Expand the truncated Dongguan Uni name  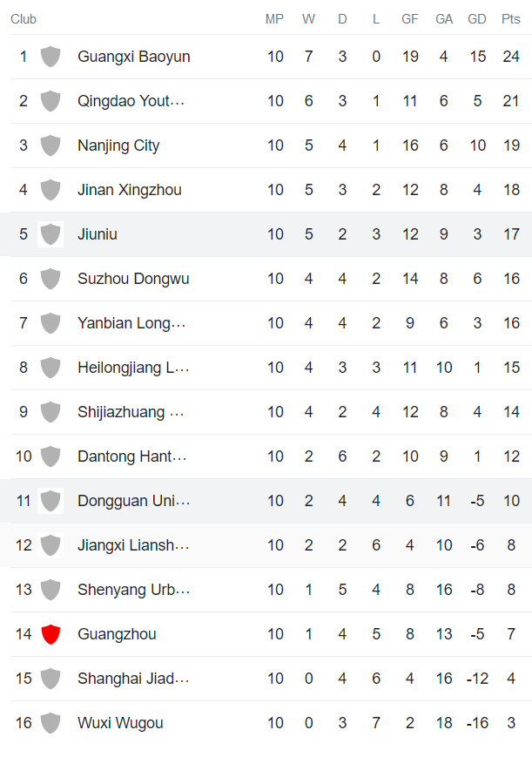[134, 501]
